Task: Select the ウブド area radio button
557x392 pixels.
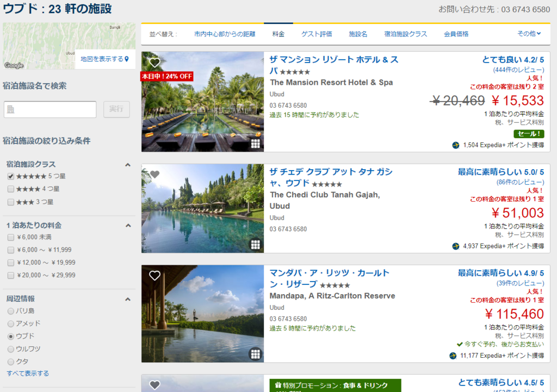Action: 11,336
